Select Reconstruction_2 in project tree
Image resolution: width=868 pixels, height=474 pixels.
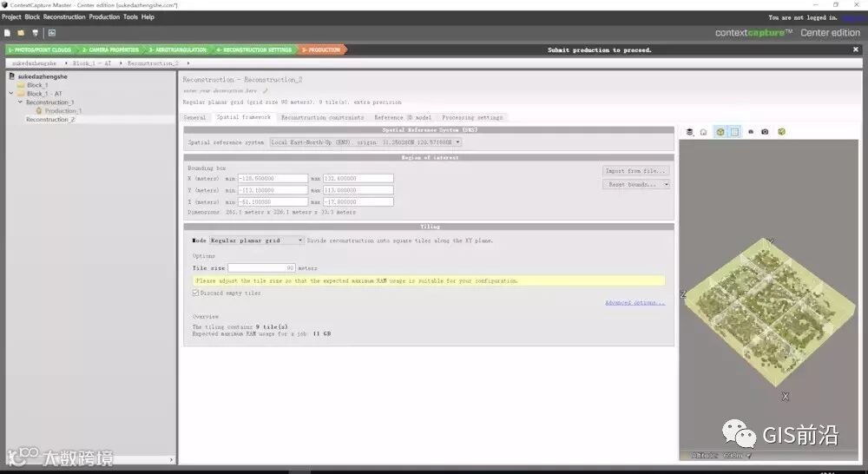[x=49, y=119]
